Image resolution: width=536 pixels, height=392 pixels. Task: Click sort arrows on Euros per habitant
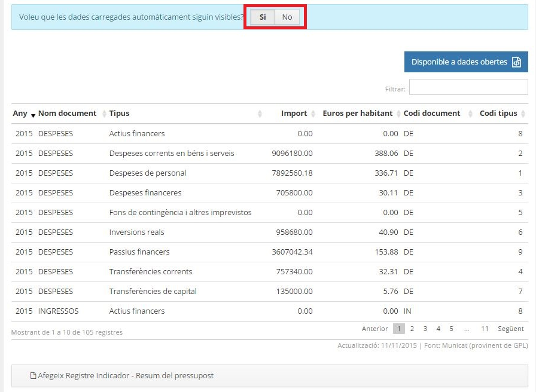point(398,114)
